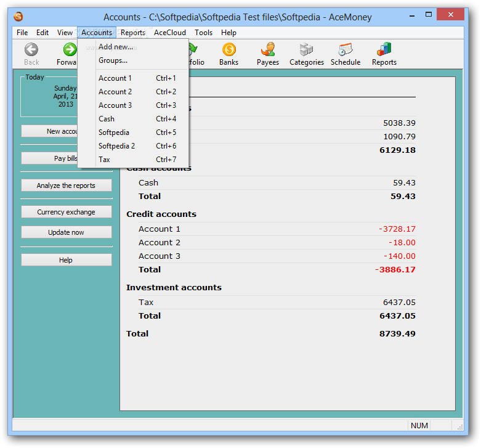Open Account 3 under Credit accounts
Image resolution: width=481 pixels, height=448 pixels.
pyautogui.click(x=277, y=256)
